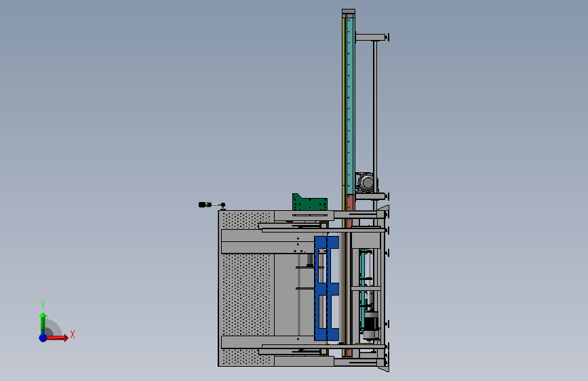The width and height of the screenshot is (588, 381).
Task: Select the blue frame part in the model
Action: (326, 288)
